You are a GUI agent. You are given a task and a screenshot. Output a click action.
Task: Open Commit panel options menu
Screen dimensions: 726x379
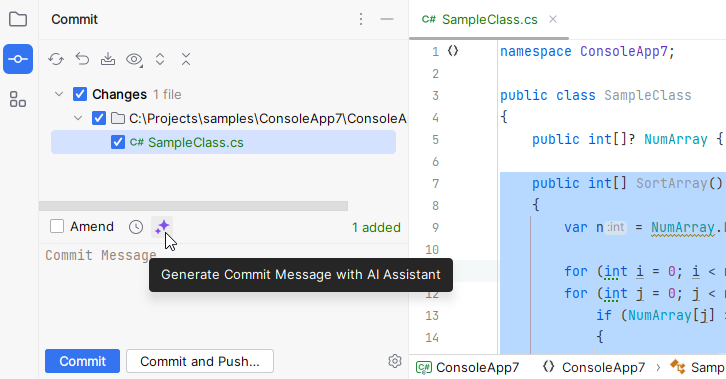pyautogui.click(x=361, y=19)
